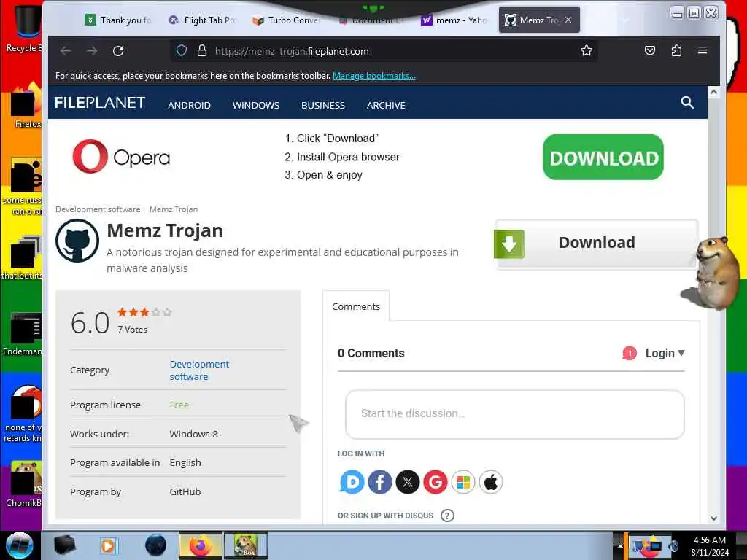
Task: Open the Login dropdown in comments
Action: click(x=665, y=353)
